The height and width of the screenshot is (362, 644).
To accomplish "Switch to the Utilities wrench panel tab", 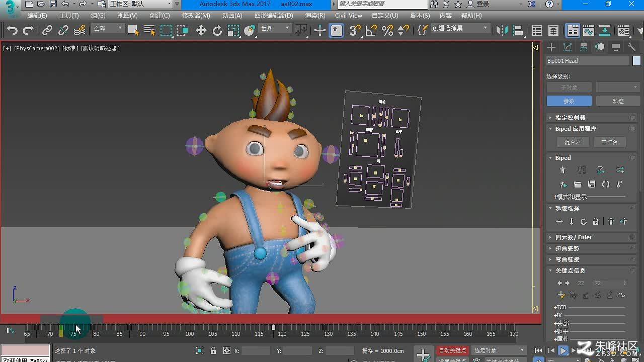I will point(631,47).
